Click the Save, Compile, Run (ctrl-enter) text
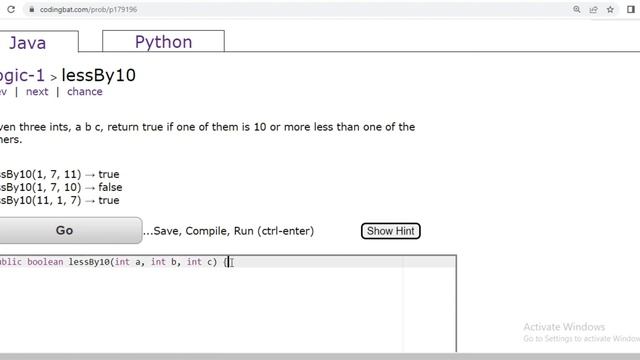The width and height of the screenshot is (640, 360). 229,231
